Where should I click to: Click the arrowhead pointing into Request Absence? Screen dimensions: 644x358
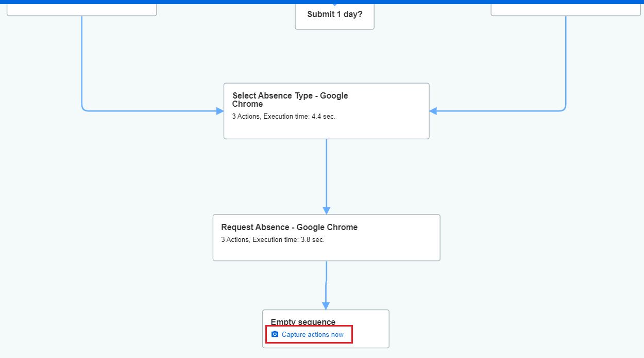326,210
